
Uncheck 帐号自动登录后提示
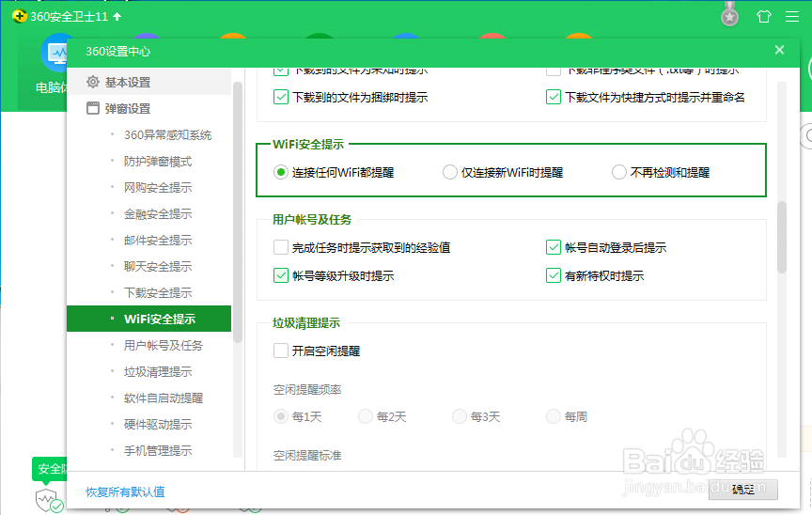tap(553, 247)
